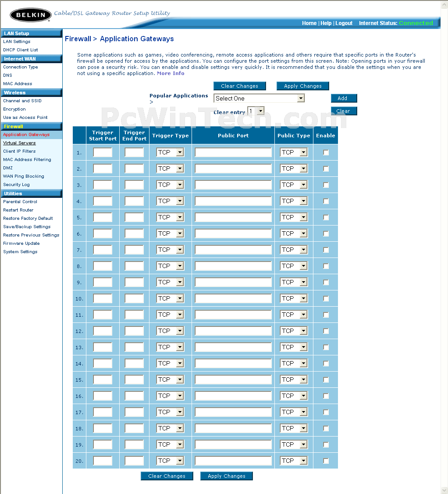The image size is (448, 494).
Task: Open Public Type dropdown for row 2
Action: (294, 168)
